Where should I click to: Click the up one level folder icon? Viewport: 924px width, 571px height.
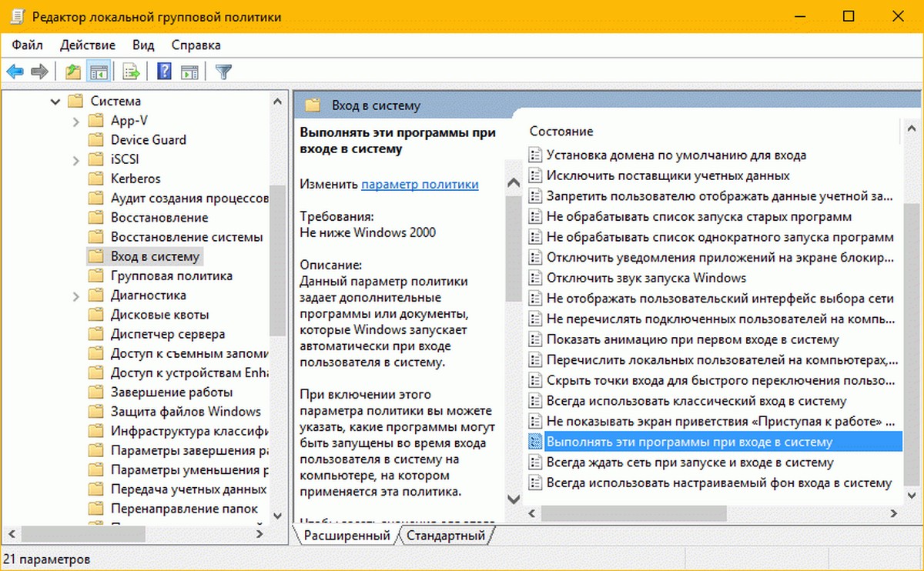(x=73, y=72)
